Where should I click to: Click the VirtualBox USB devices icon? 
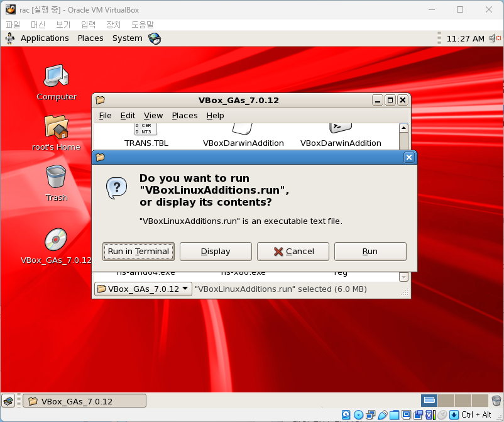(383, 415)
